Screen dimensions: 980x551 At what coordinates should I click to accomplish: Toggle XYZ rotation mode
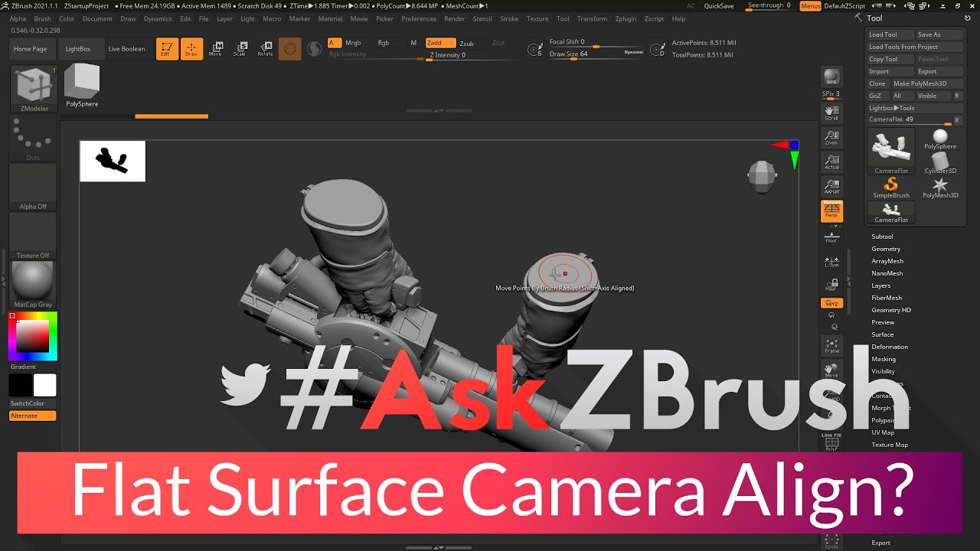[831, 304]
